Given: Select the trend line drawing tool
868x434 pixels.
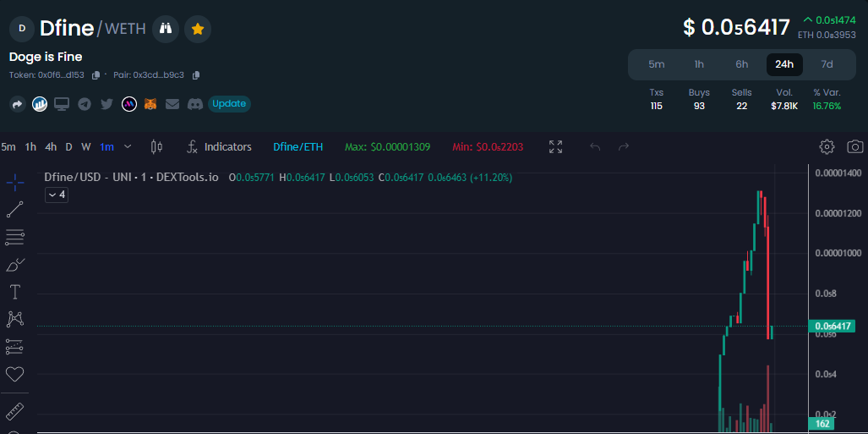Looking at the screenshot, I should 15,209.
